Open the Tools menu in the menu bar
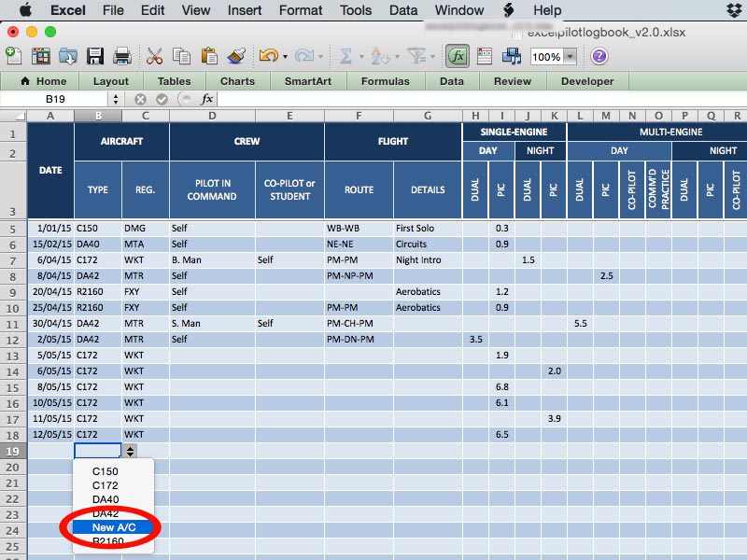This screenshot has width=747, height=560. point(354,10)
